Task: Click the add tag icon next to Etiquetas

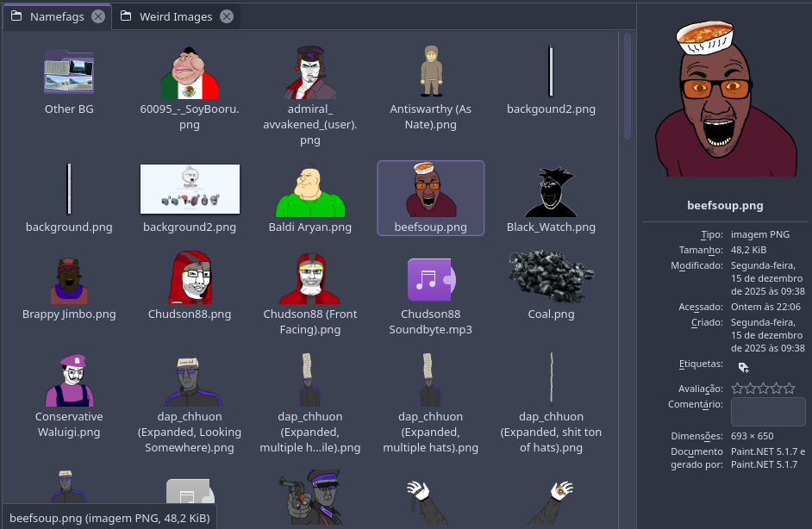Action: (x=744, y=367)
